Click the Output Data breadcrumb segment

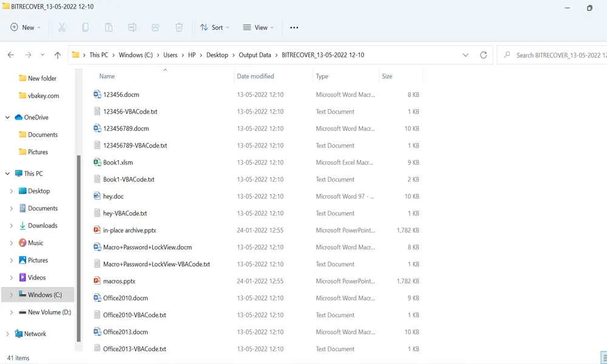click(x=255, y=55)
